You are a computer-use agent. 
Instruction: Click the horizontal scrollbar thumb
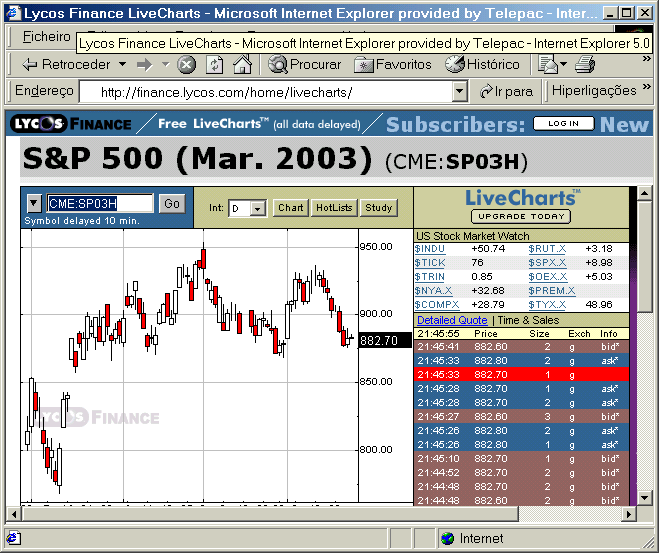270,514
